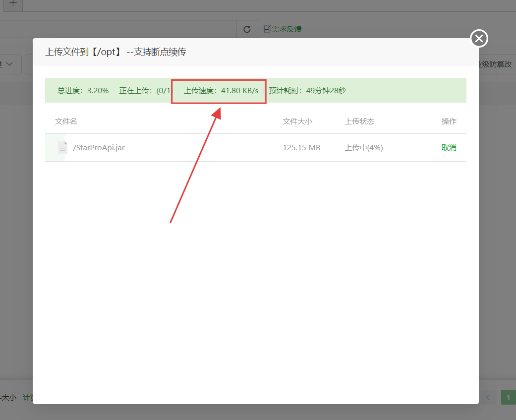This screenshot has width=516, height=420.
Task: Close the upload dialog with the X button
Action: coord(479,39)
